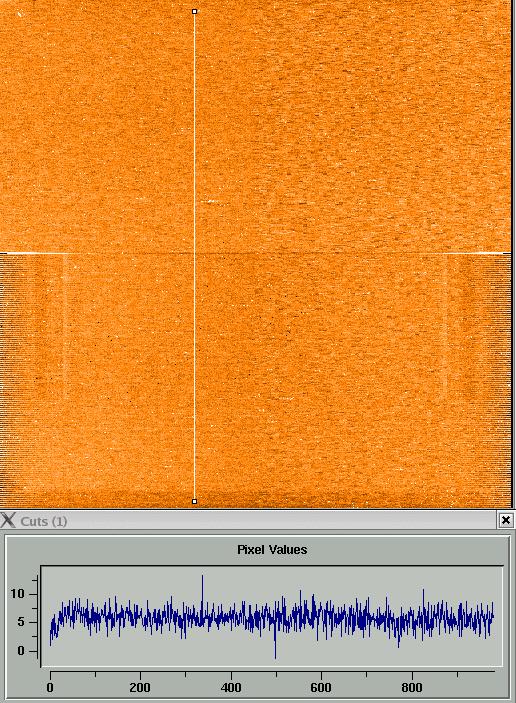Click the 600 label on the x-axis
The width and height of the screenshot is (516, 703).
[321, 687]
